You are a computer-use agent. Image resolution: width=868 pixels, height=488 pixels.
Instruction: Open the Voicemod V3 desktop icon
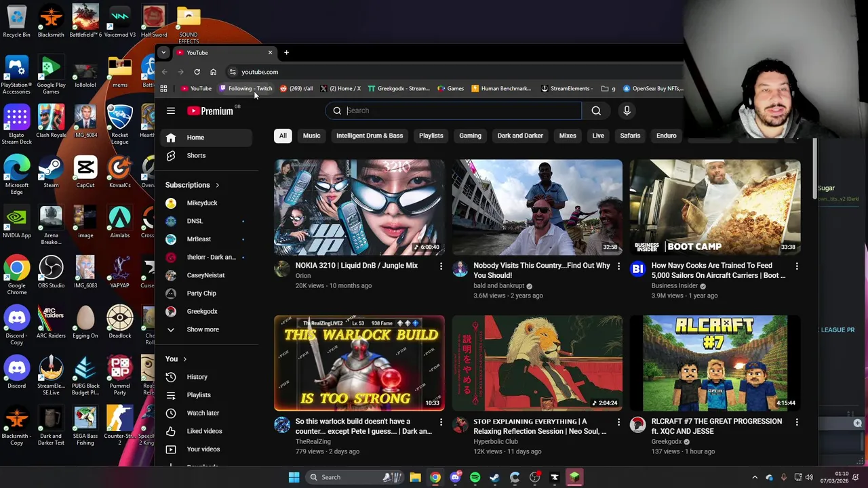(x=119, y=21)
